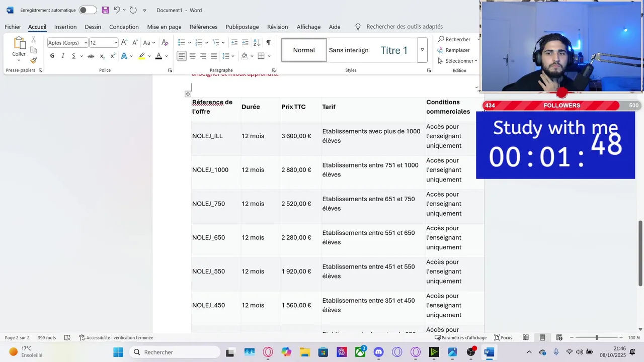Click the Redo arrow icon
This screenshot has width=644, height=362.
tap(133, 10)
